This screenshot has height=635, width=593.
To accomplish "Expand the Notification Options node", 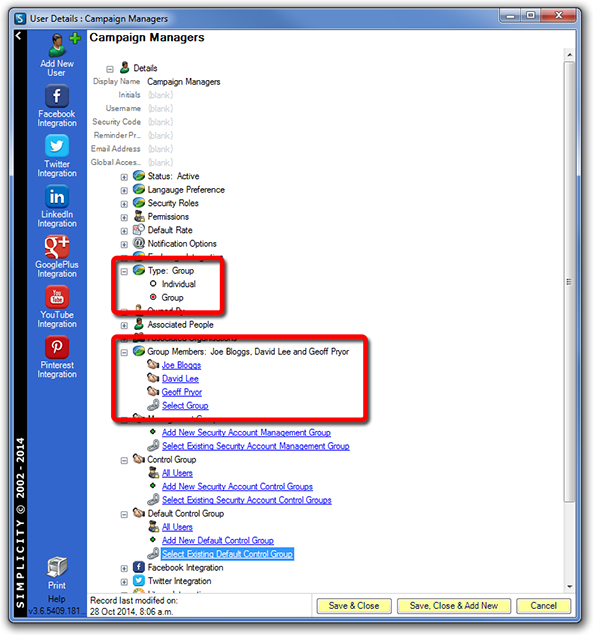I will (124, 244).
